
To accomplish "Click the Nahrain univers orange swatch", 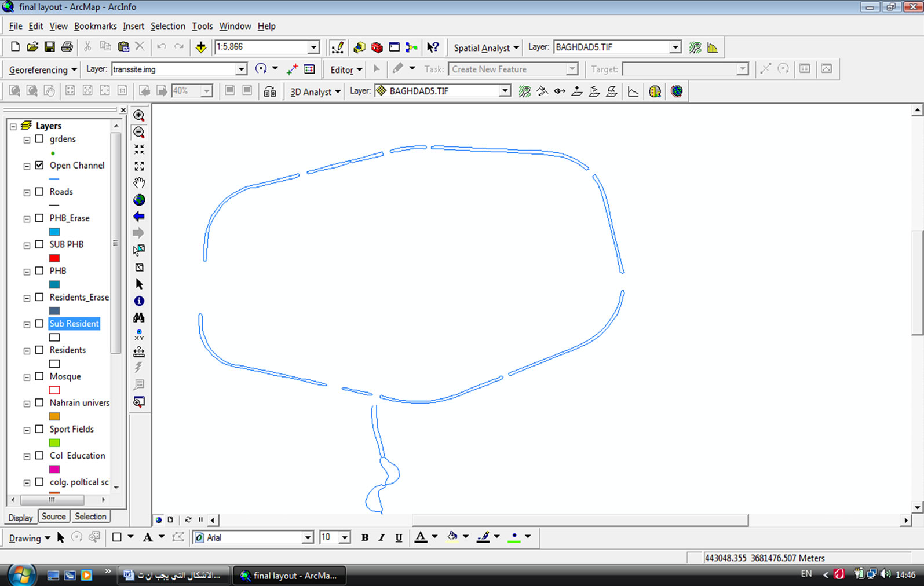I will click(54, 416).
